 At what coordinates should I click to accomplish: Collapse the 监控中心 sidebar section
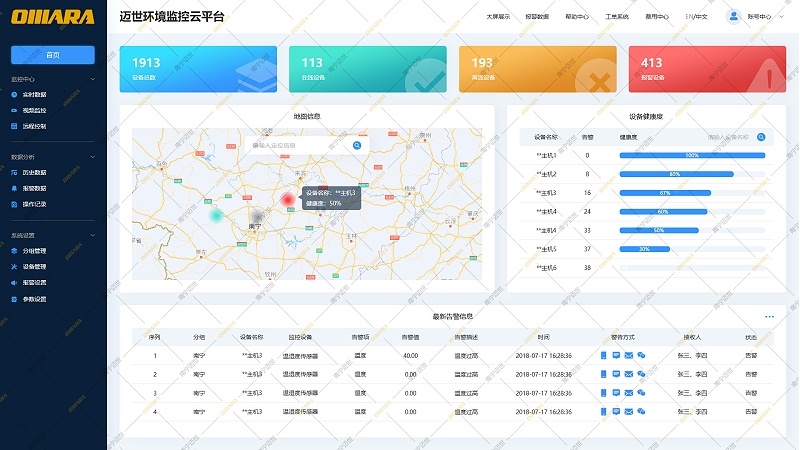(93, 78)
